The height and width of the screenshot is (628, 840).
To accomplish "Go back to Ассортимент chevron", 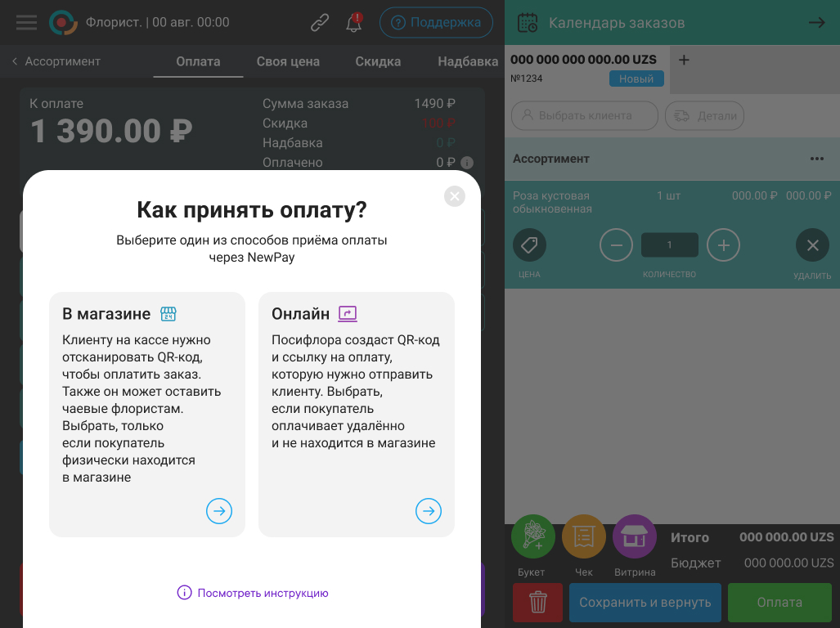I will 15,61.
